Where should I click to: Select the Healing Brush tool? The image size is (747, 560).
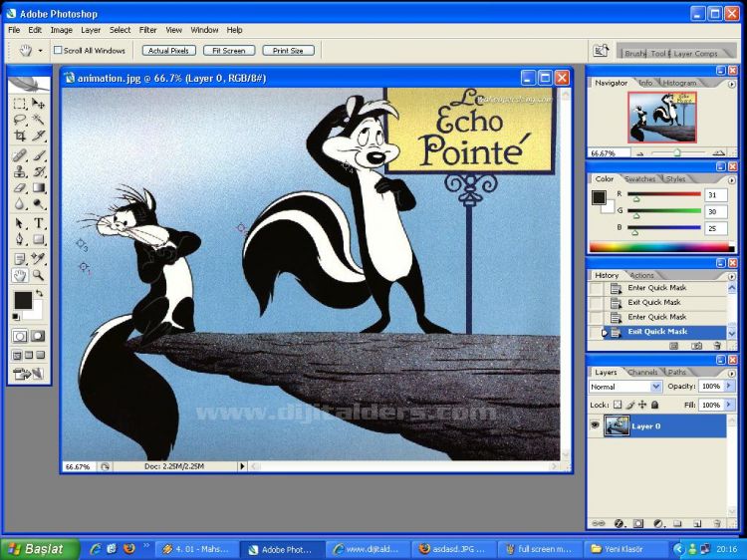pos(20,154)
